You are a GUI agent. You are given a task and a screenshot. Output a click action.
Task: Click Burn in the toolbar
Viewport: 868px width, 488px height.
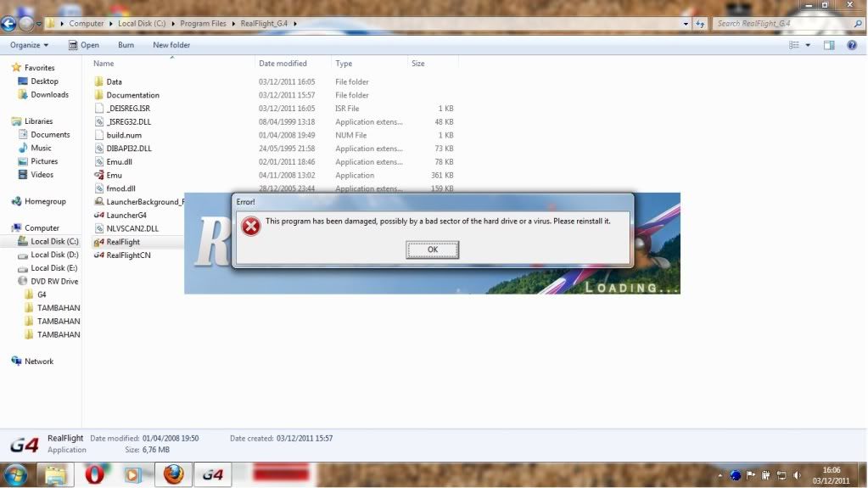tap(126, 45)
